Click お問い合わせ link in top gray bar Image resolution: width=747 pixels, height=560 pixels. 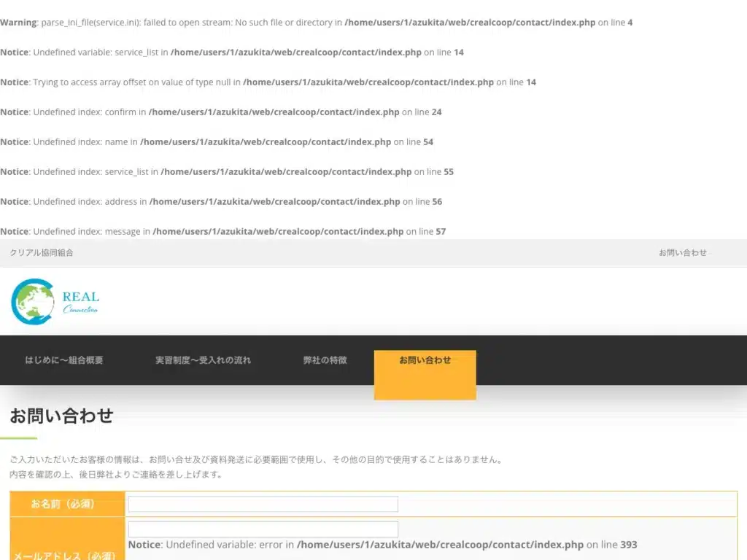[683, 253]
